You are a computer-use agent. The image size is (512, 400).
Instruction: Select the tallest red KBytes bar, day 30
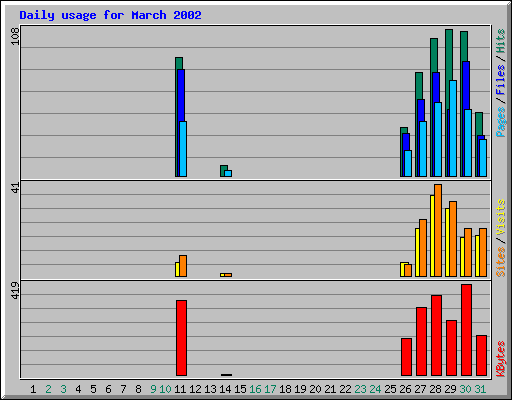point(466,330)
